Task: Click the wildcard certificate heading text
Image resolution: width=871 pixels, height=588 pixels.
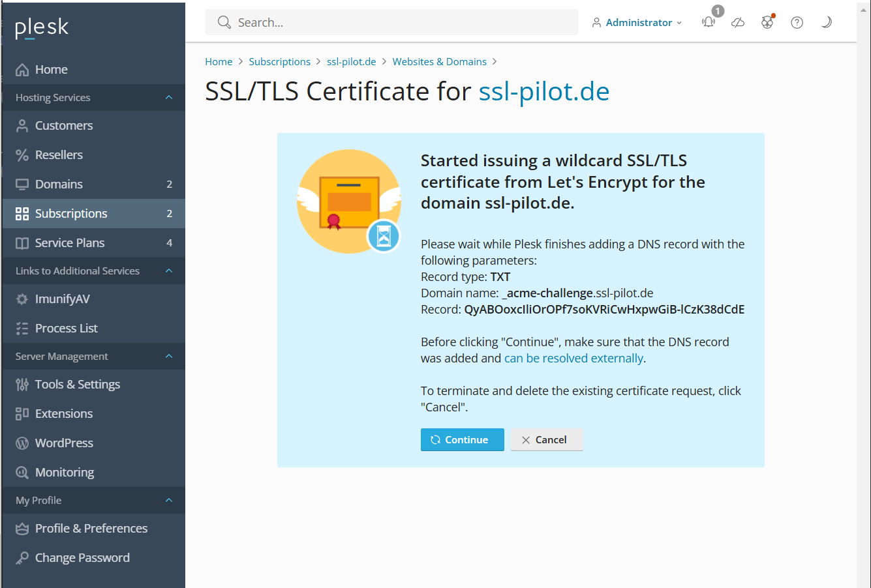Action: click(x=563, y=182)
